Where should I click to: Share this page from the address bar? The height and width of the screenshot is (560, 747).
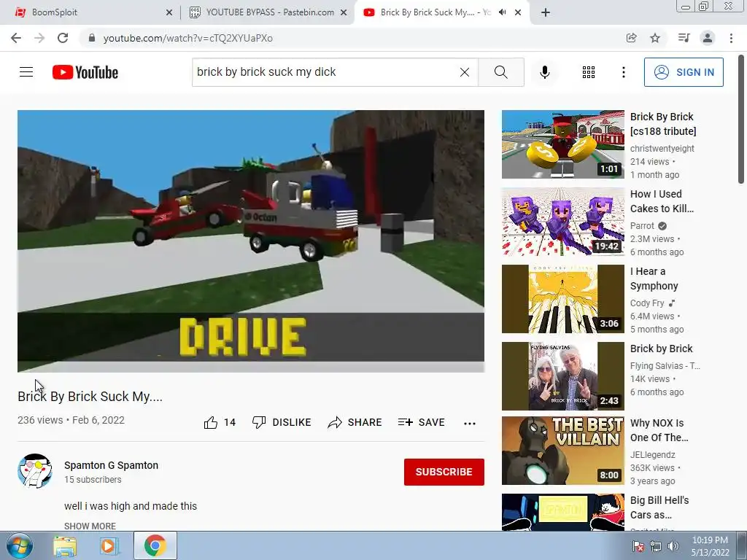pos(631,38)
